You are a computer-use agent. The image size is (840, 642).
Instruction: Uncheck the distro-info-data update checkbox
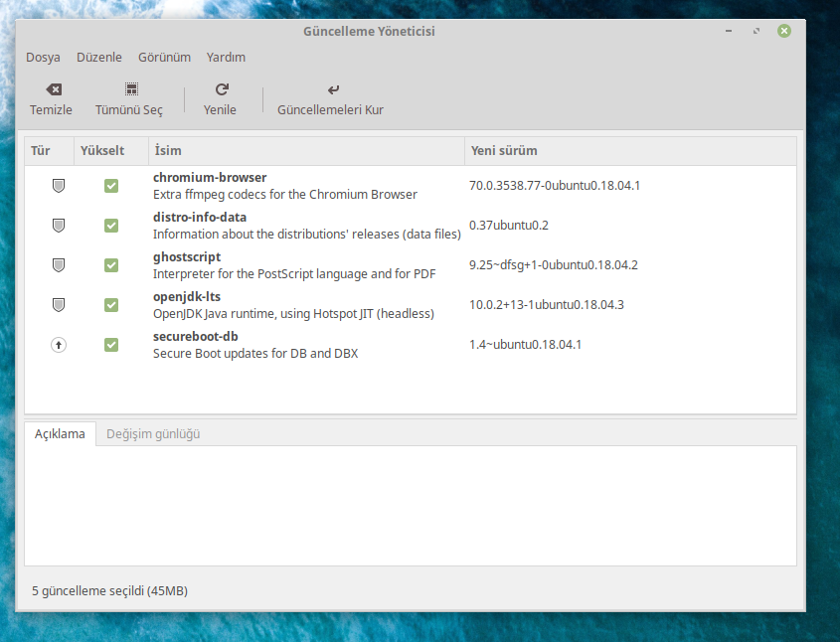coord(111,226)
